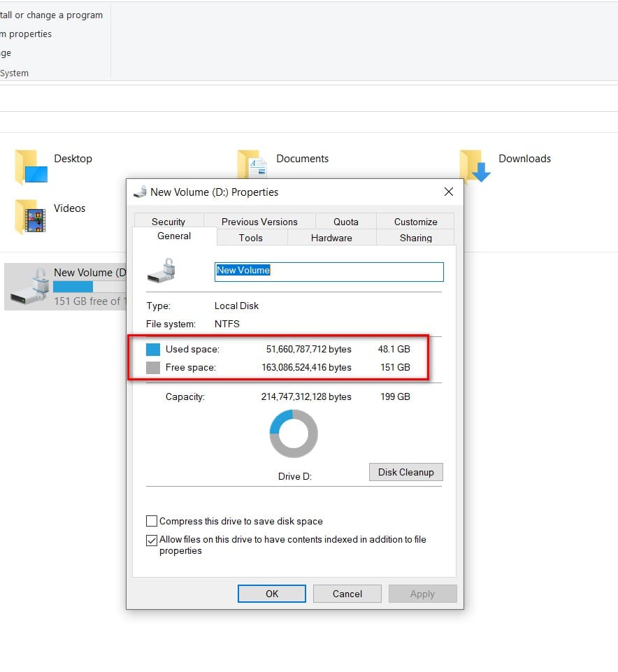Click the New Volume name text field

pyautogui.click(x=329, y=272)
